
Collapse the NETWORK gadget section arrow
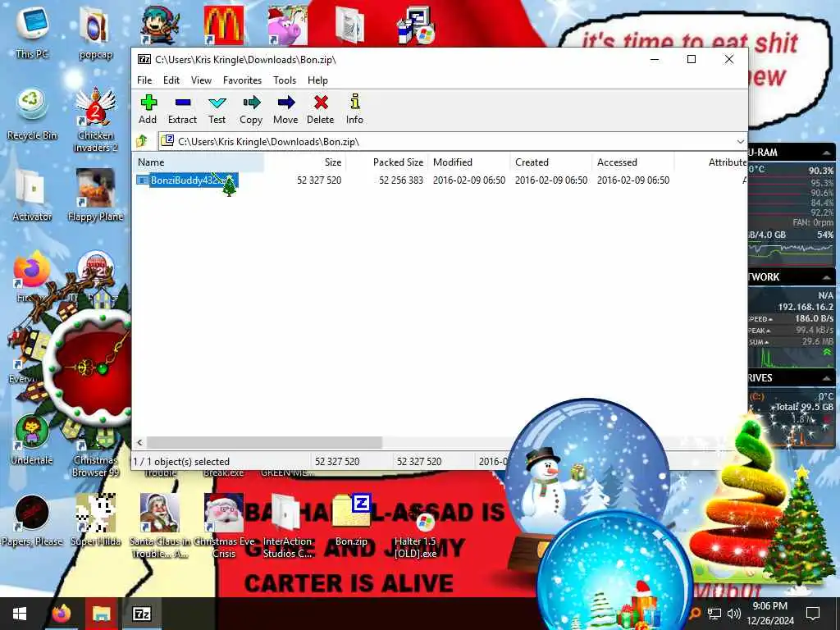pos(826,277)
